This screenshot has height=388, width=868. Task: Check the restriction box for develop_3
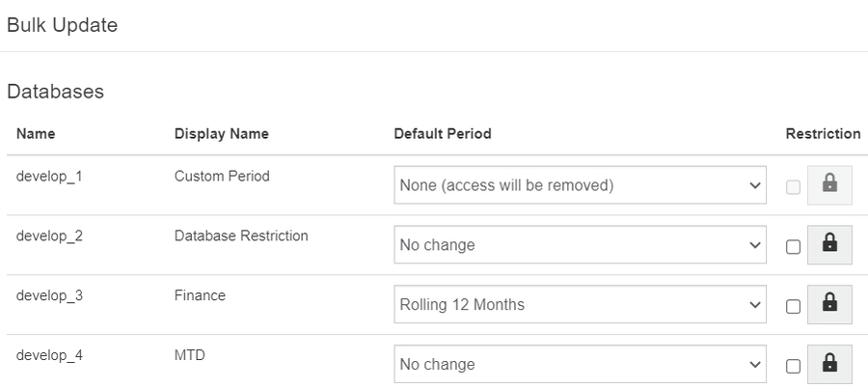point(793,307)
